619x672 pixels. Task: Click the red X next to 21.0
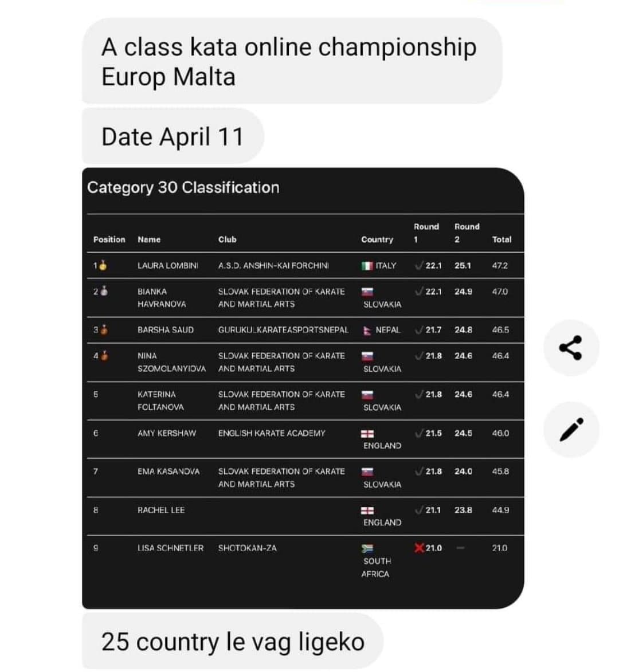(x=419, y=548)
